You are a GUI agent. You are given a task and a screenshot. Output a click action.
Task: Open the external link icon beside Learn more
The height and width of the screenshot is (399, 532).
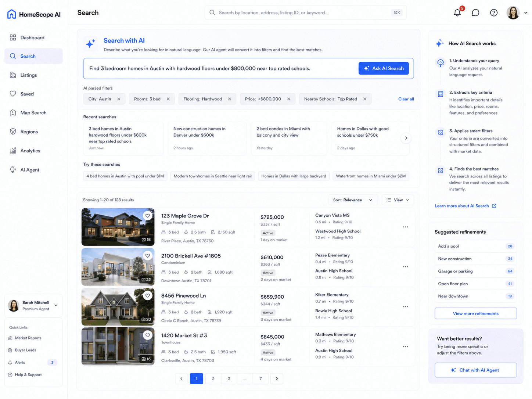click(494, 206)
